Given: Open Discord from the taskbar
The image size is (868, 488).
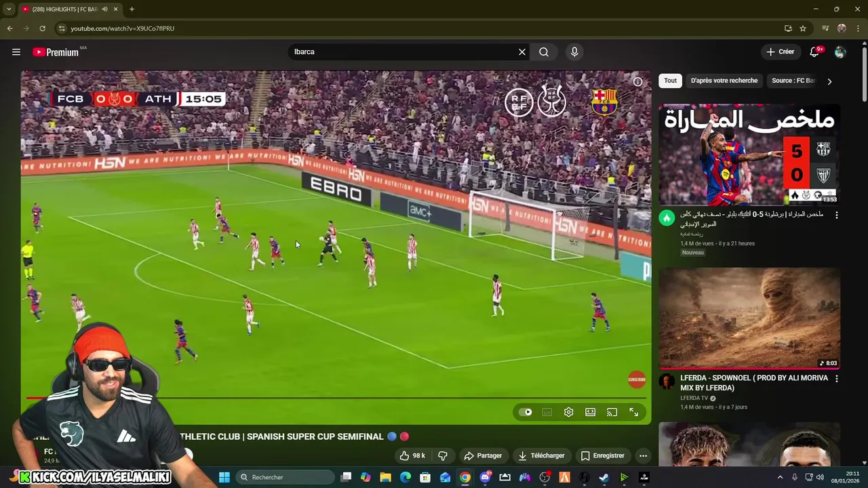Looking at the screenshot, I should 485,477.
